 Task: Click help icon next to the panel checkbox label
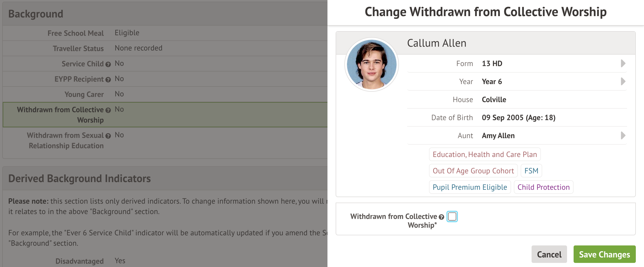click(441, 217)
